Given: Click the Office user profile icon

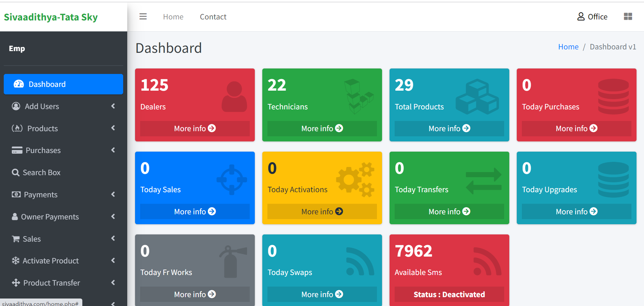Looking at the screenshot, I should [581, 17].
